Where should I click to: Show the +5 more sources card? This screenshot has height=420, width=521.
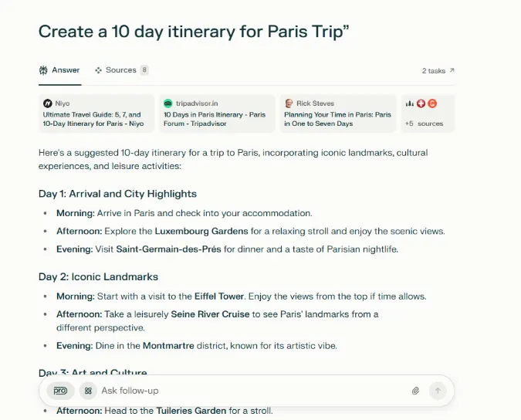point(428,113)
